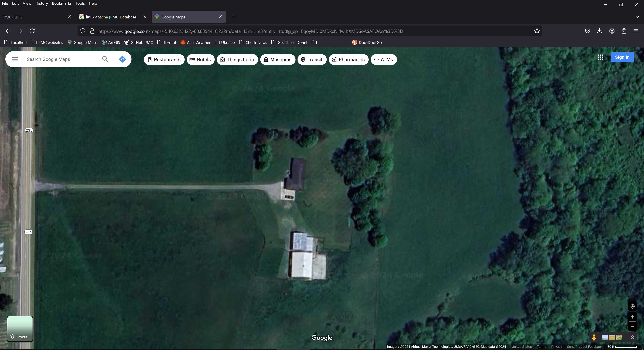Zoom out the map with minus
The image size is (644, 350).
coord(632,326)
